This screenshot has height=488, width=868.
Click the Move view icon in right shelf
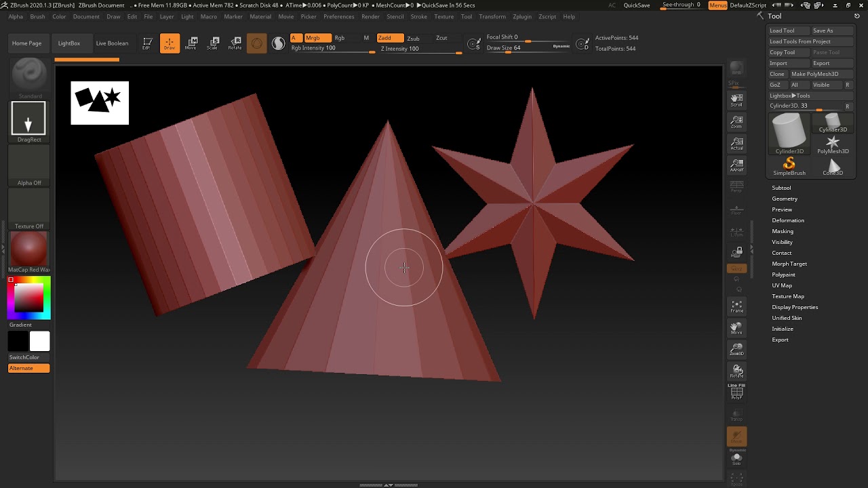tap(736, 328)
